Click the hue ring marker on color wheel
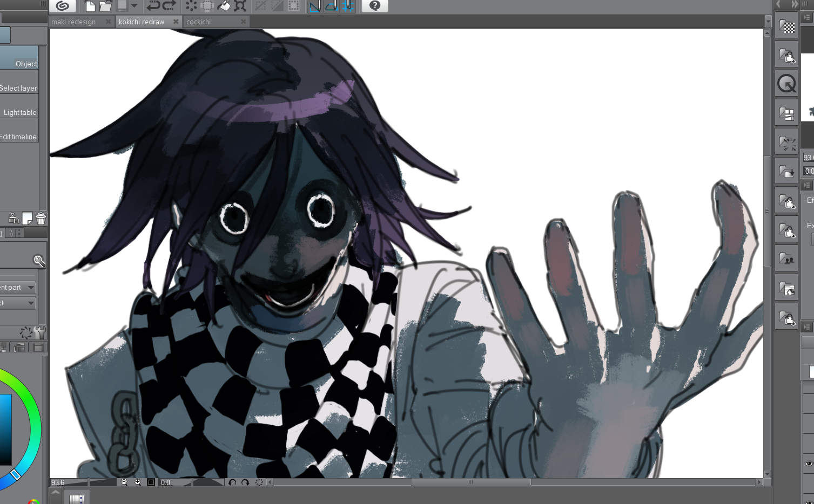The width and height of the screenshot is (814, 504). pos(16,475)
